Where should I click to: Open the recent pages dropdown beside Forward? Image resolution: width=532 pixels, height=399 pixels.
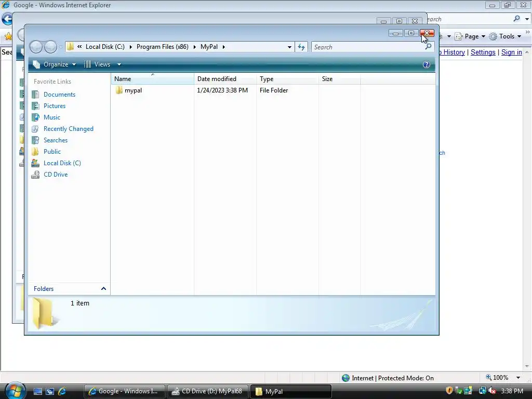[x=60, y=47]
